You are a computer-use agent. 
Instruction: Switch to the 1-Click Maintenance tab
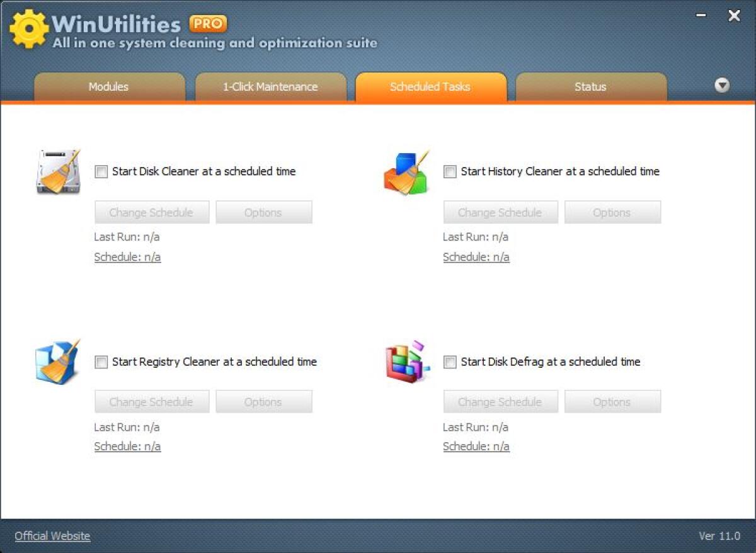click(270, 87)
